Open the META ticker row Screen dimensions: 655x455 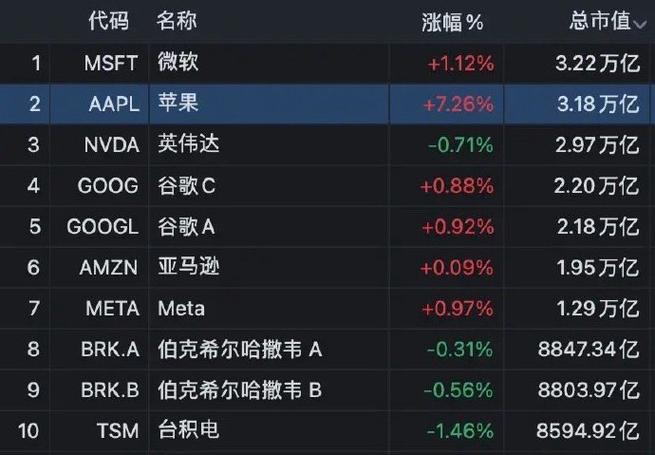328,308
